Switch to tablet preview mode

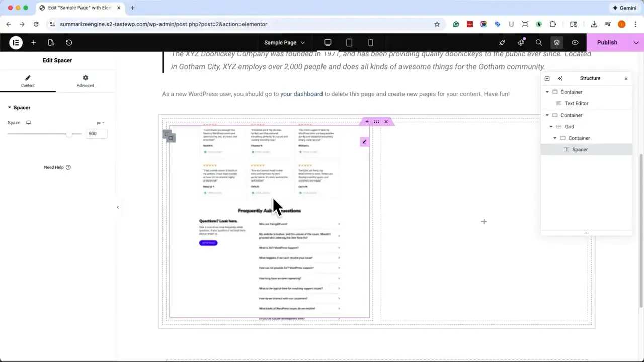pos(349,43)
